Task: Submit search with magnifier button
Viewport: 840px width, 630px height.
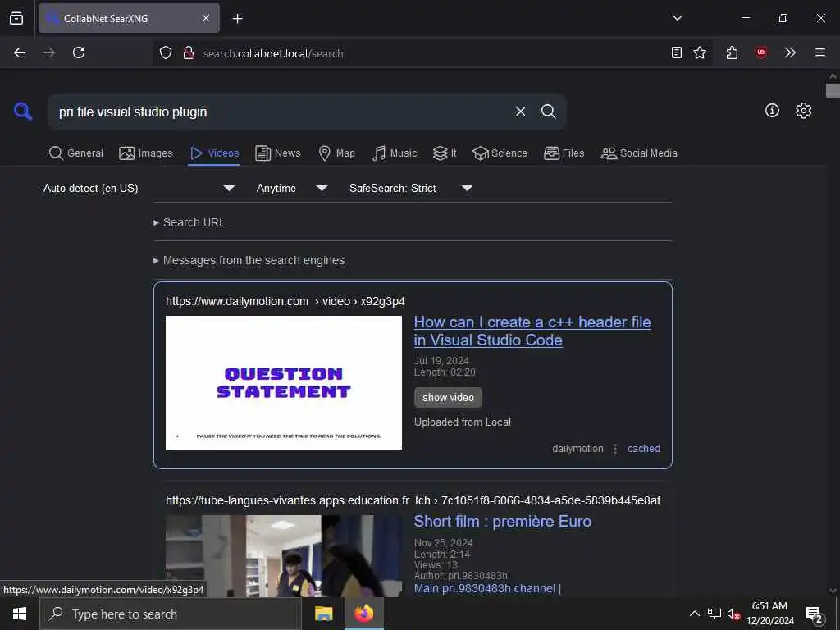Action: coord(548,112)
